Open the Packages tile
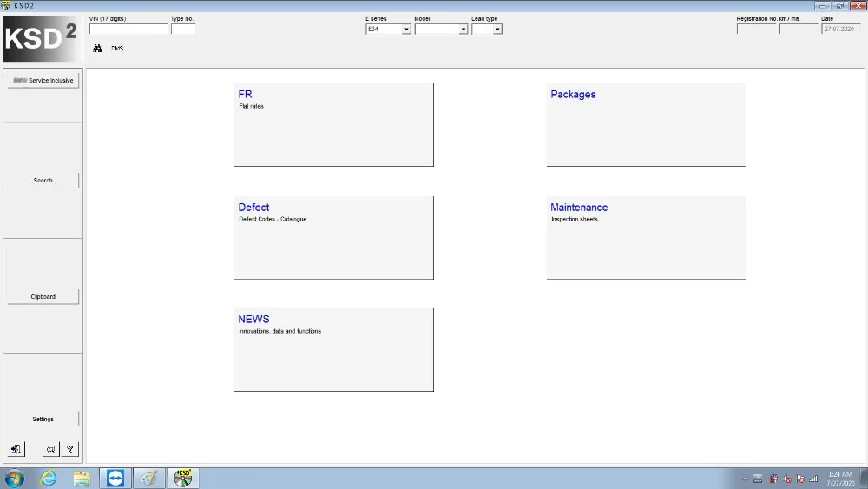This screenshot has height=489, width=868. [646, 124]
